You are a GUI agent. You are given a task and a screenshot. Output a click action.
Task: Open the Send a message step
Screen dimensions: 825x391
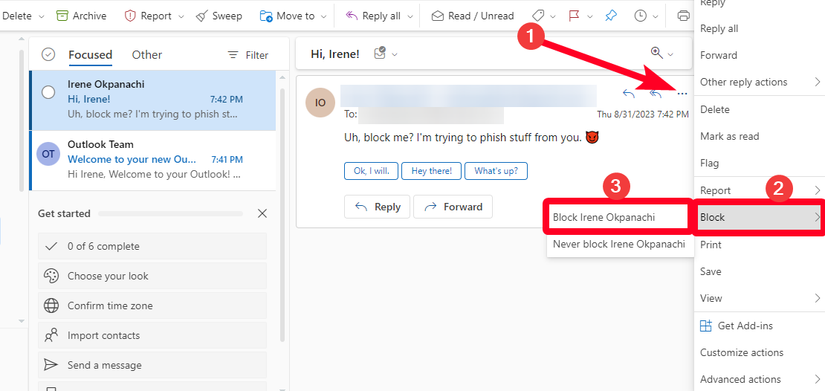pyautogui.click(x=152, y=365)
